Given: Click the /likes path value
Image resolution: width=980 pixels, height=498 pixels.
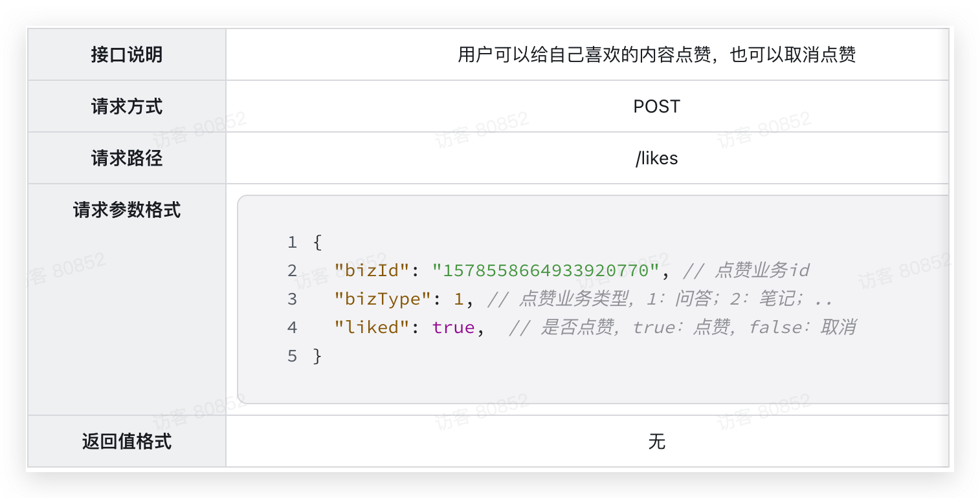Looking at the screenshot, I should tap(656, 158).
